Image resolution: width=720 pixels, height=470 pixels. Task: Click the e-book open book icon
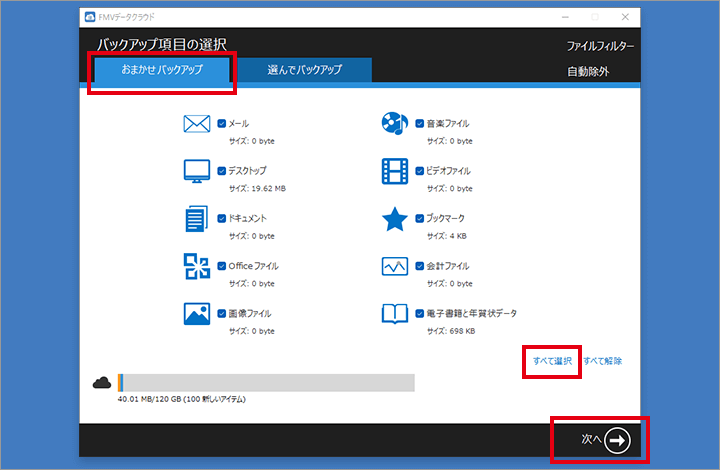coord(395,314)
